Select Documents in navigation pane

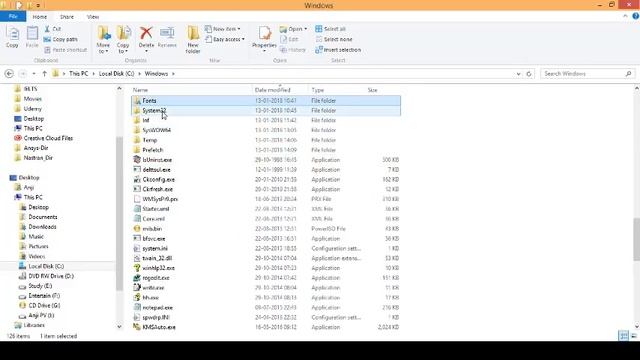[x=38, y=217]
